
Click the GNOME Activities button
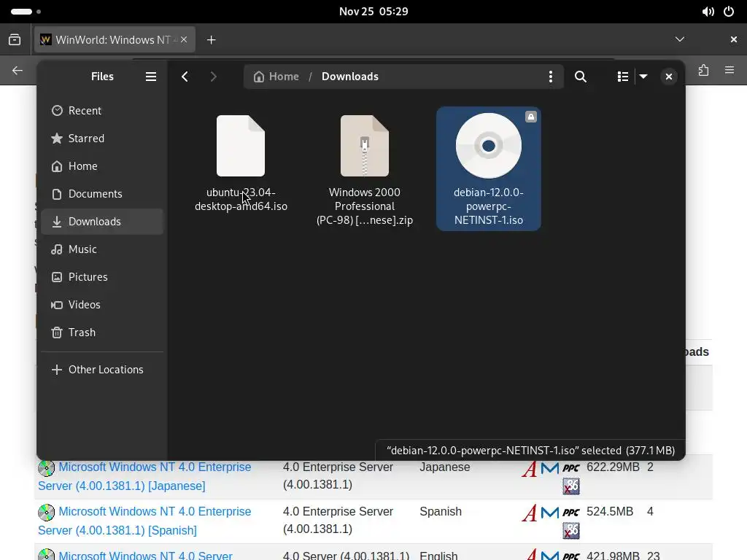pos(26,12)
